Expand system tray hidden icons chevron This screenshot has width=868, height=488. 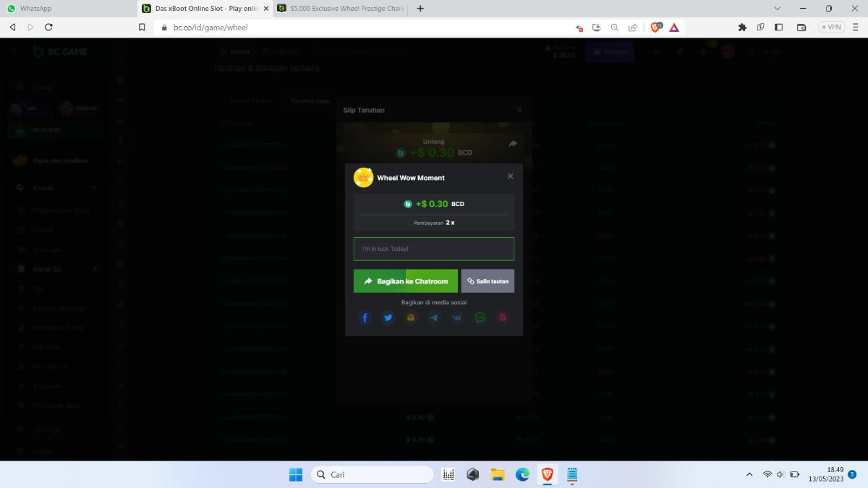[x=749, y=474]
